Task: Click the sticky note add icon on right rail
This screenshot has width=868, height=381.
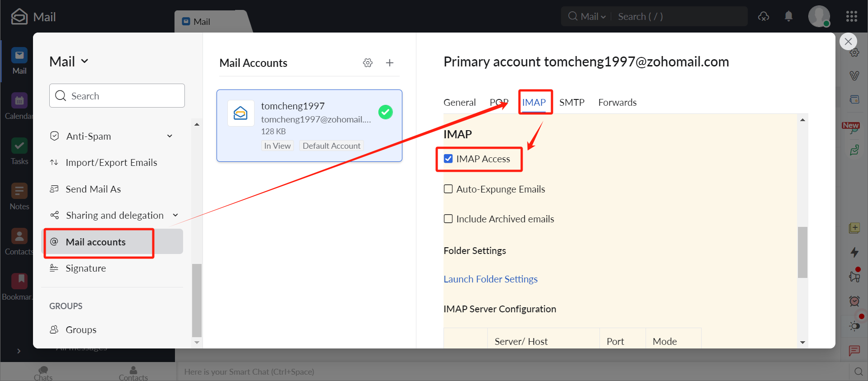Action: point(854,228)
